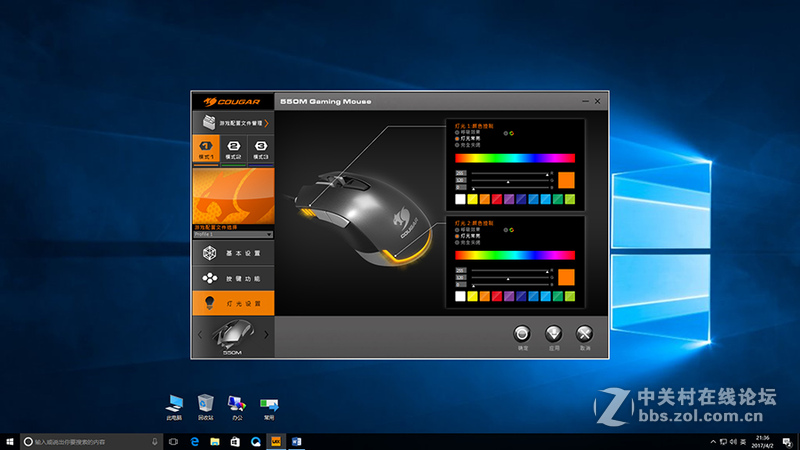800x450 pixels.
Task: Pick the yellow swatch for light 1
Action: tap(473, 199)
